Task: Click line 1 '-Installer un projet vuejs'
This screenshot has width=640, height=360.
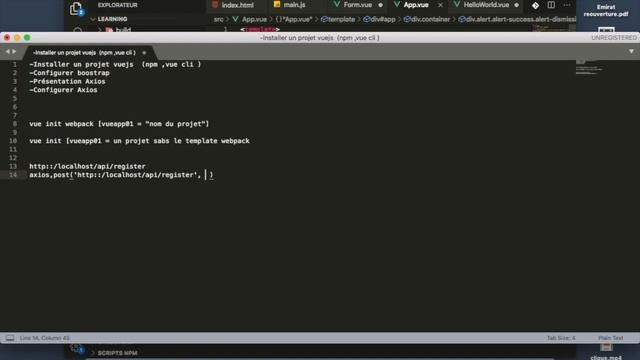Action: 115,64
